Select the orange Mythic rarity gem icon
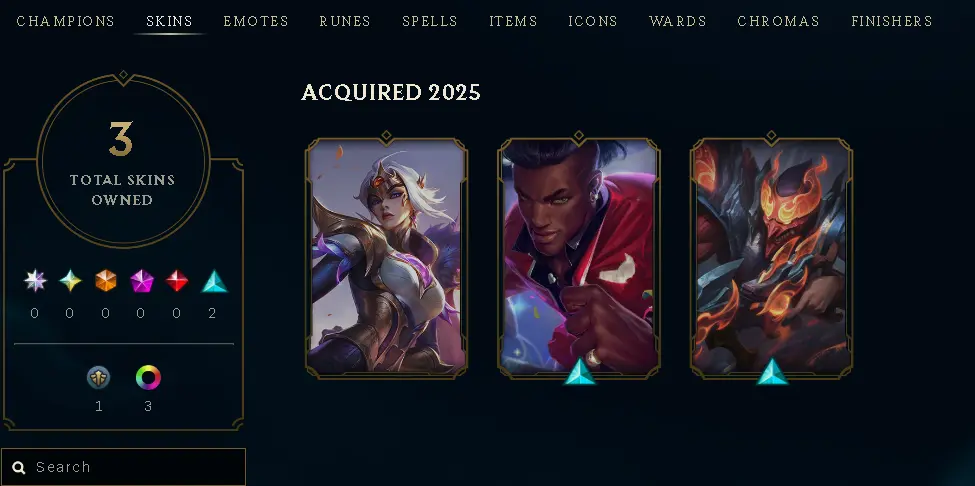Image resolution: width=975 pixels, height=486 pixels. pos(106,281)
